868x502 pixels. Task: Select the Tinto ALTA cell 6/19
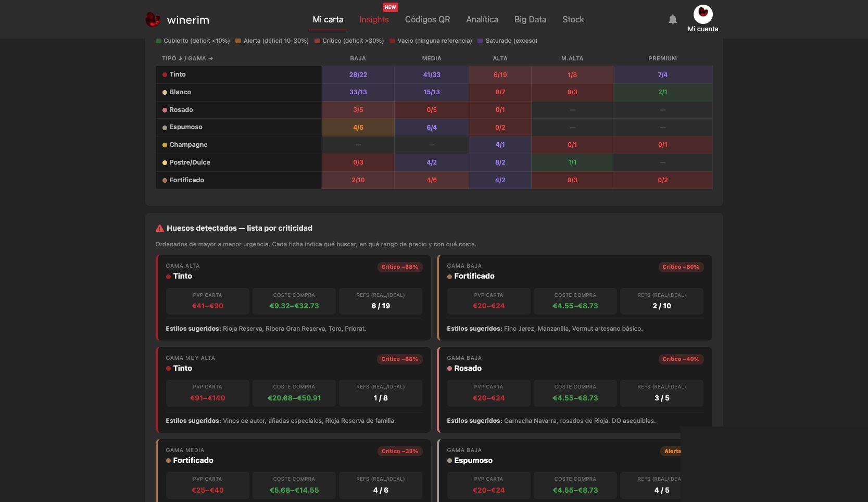(500, 75)
